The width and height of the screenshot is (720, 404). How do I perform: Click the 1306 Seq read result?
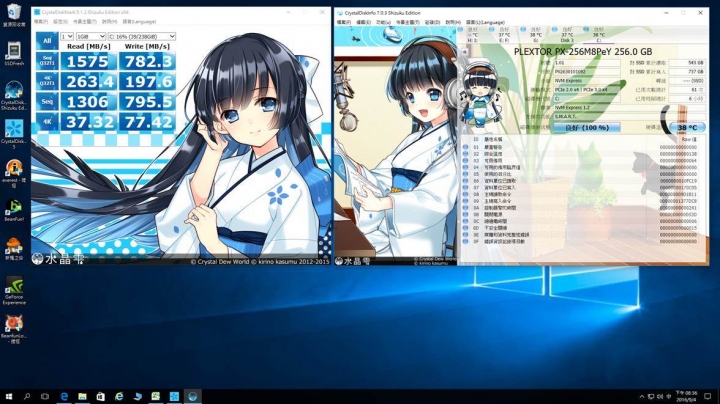tap(88, 101)
